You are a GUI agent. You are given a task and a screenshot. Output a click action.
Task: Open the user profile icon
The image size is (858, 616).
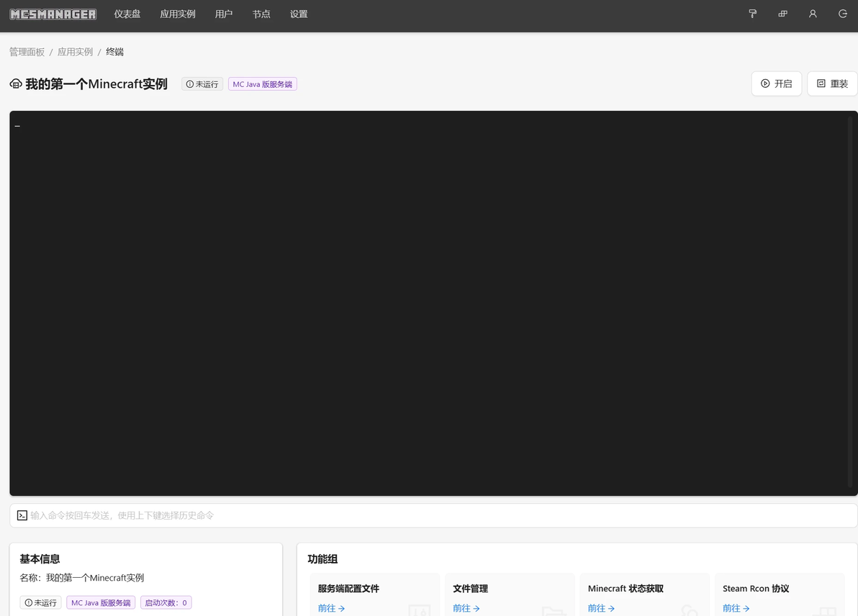[813, 14]
